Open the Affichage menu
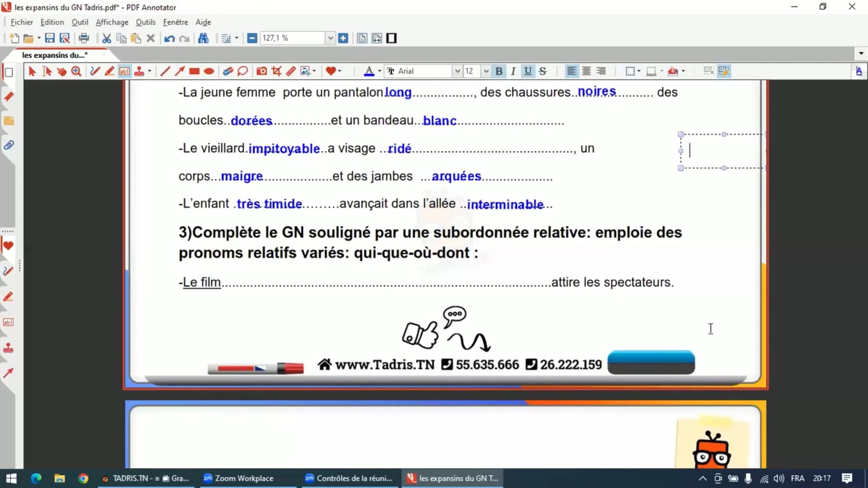 tap(112, 22)
